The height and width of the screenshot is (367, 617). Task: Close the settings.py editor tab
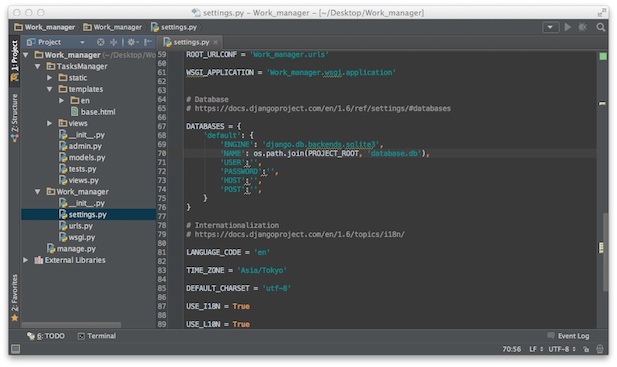[x=216, y=42]
